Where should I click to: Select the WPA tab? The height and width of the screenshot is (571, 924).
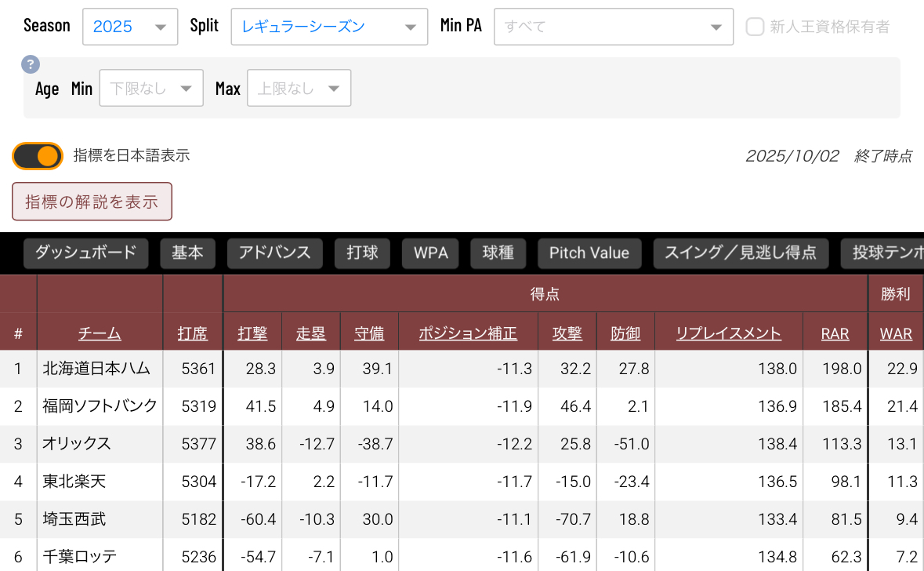click(x=430, y=253)
